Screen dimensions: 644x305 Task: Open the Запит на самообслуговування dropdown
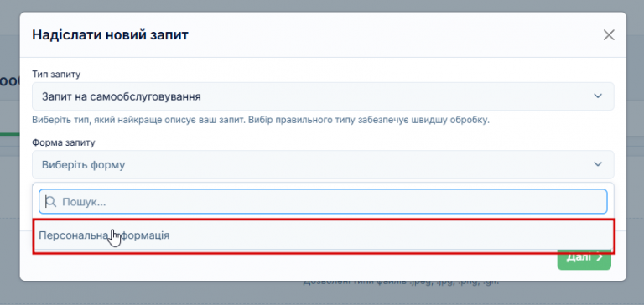[323, 96]
